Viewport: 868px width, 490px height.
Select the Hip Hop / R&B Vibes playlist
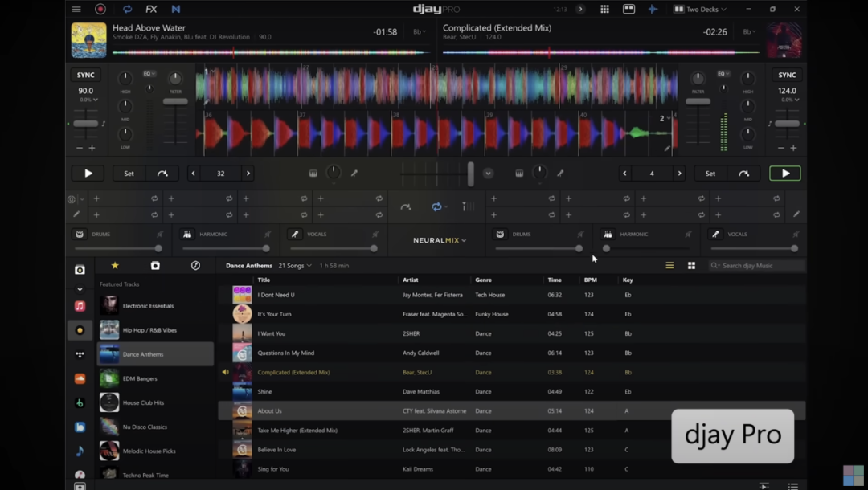click(156, 330)
